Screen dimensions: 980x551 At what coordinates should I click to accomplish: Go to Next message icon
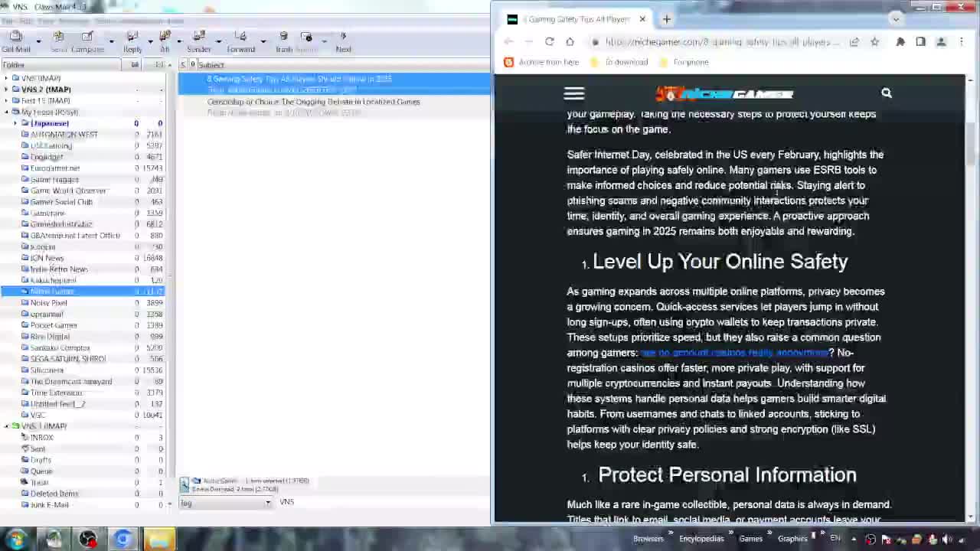tap(343, 41)
